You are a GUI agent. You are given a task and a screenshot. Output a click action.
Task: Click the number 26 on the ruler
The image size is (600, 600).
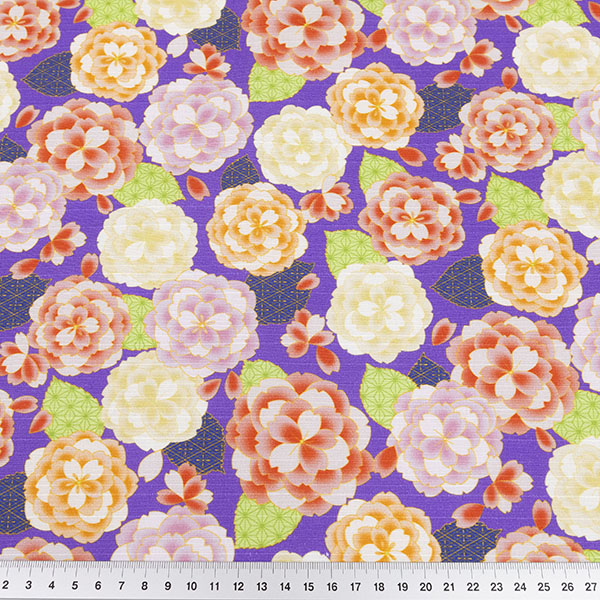567,587
